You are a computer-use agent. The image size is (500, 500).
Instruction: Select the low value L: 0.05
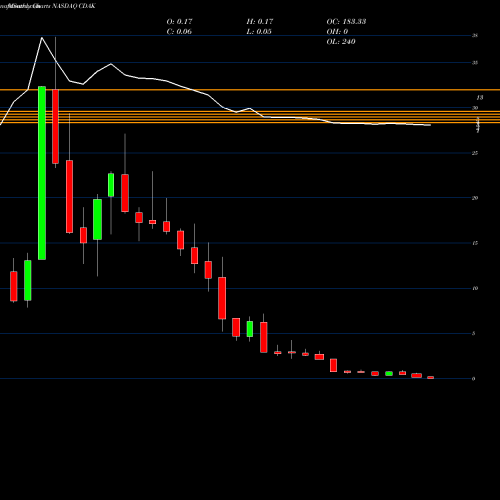(259, 32)
